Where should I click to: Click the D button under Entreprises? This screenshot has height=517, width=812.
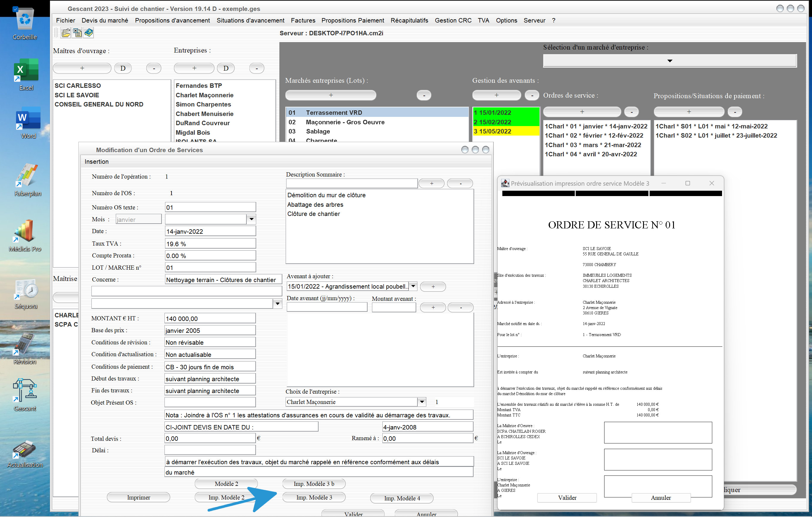(226, 69)
